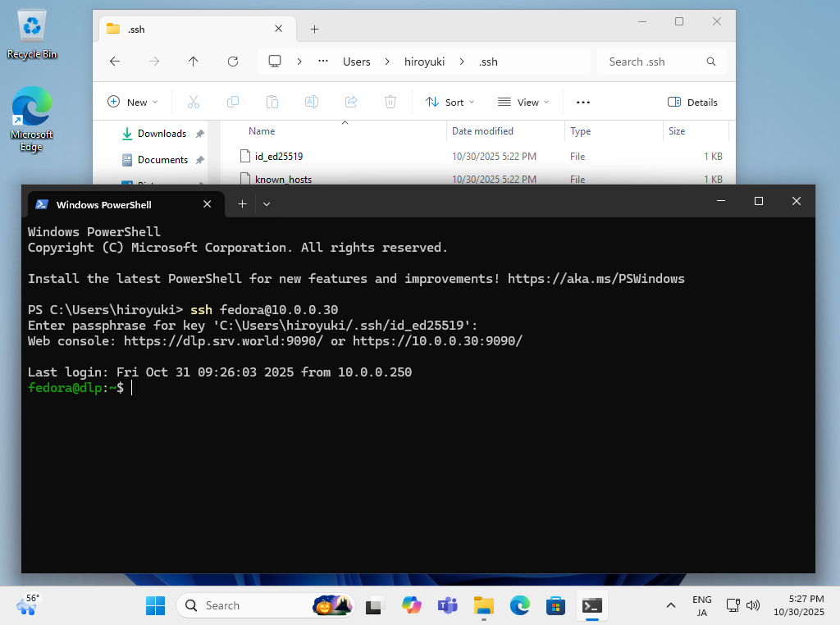Viewport: 840px width, 625px height.
Task: Click the Refresh button in File Explorer
Action: pyautogui.click(x=233, y=62)
